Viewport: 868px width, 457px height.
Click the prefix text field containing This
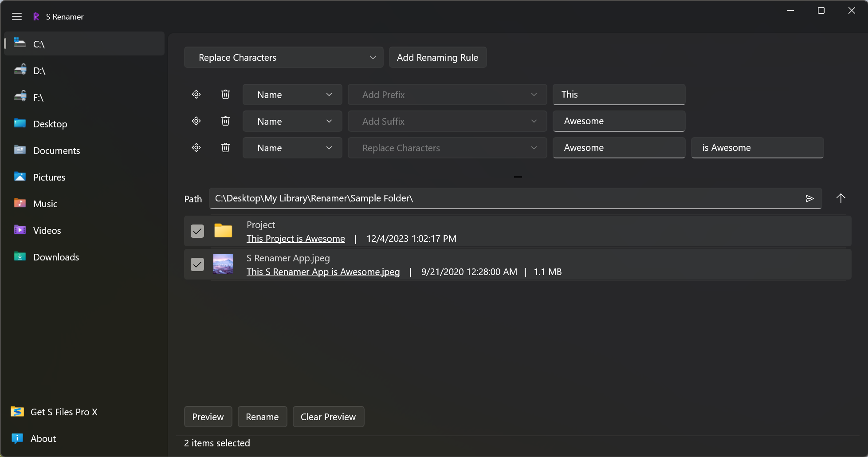619,95
